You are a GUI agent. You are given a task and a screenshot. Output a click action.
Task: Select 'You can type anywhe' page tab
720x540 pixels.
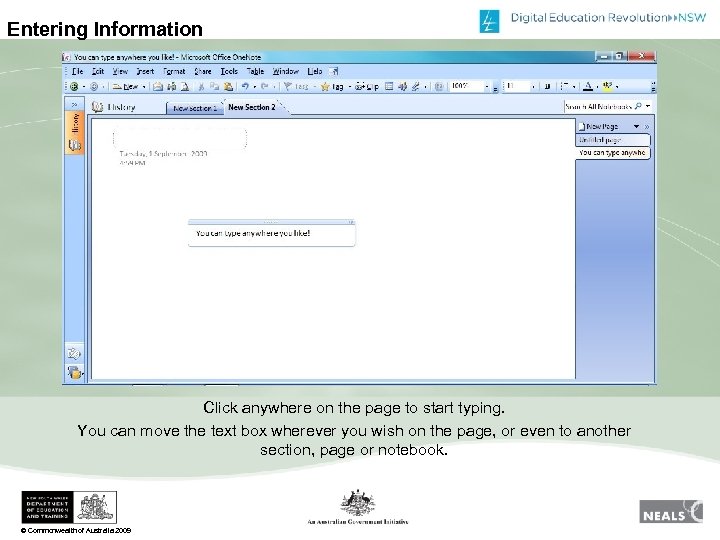click(x=613, y=152)
